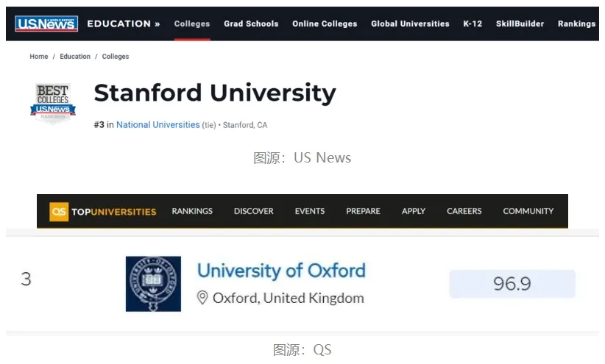Open the Rankings menu in U.S. News

click(x=576, y=24)
